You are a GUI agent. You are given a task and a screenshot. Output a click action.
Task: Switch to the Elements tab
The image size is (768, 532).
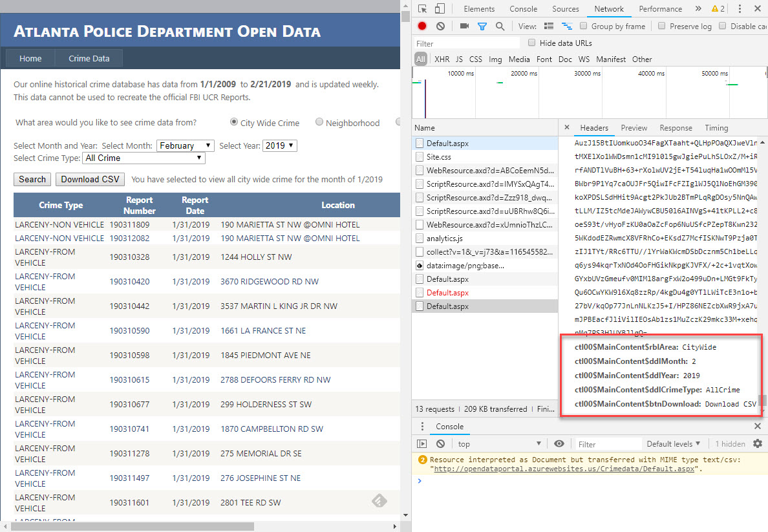479,9
